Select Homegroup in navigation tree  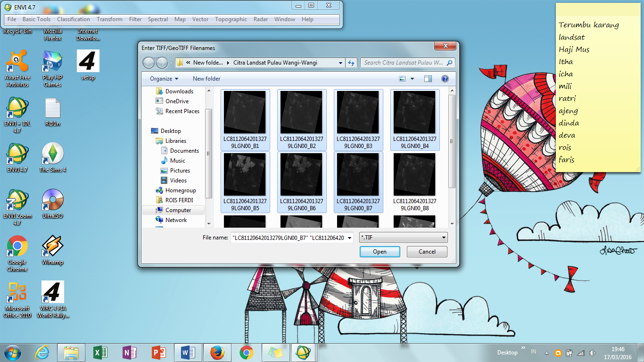(x=180, y=190)
